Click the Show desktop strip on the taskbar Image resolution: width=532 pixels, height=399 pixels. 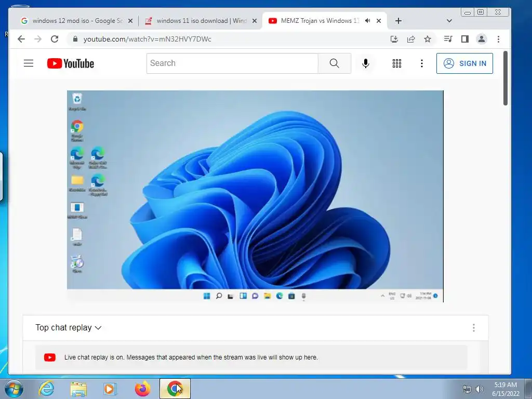point(528,389)
